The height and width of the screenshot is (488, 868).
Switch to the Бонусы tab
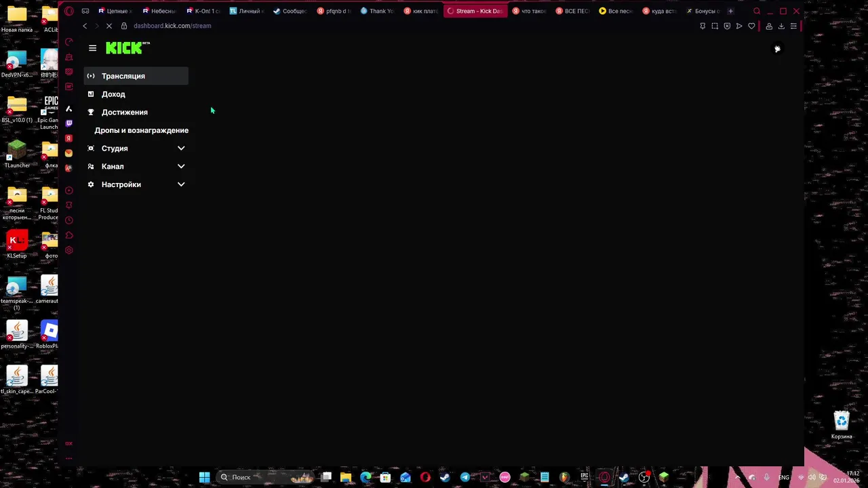click(x=703, y=11)
